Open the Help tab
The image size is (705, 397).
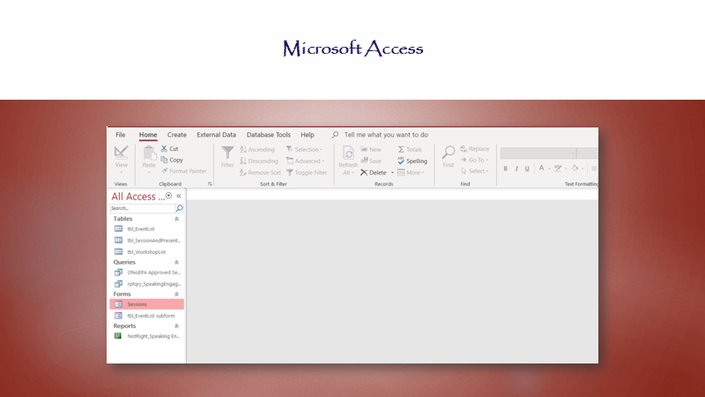click(x=308, y=135)
